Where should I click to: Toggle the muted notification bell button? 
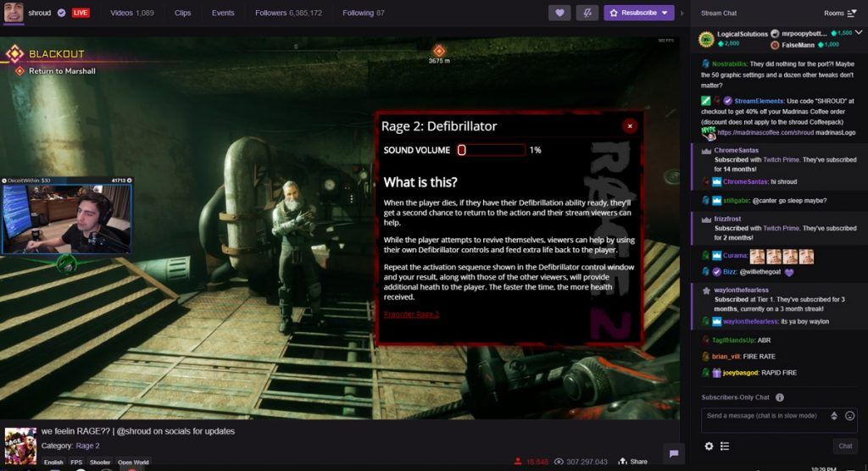[x=587, y=13]
